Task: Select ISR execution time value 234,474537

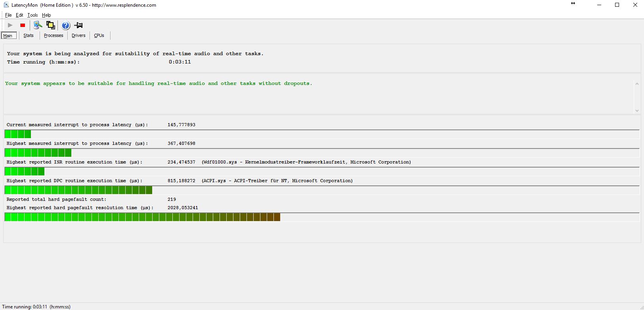Action: (x=182, y=162)
